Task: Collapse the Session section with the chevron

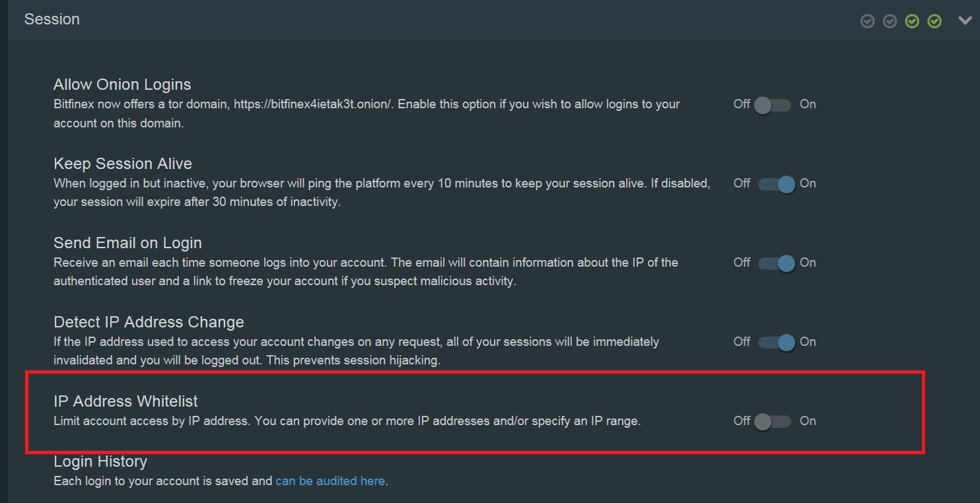Action: 965,20
